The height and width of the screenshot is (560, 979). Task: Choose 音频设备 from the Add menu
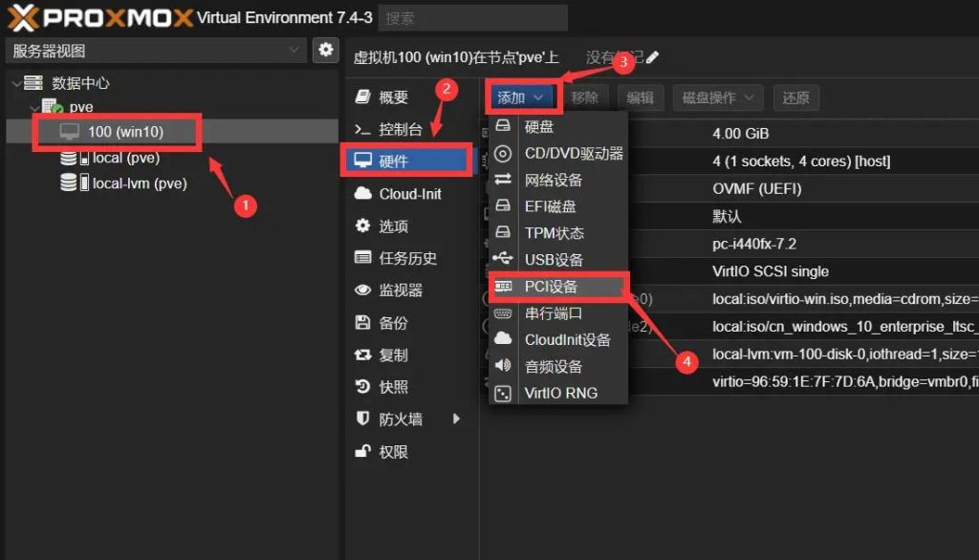tap(558, 366)
